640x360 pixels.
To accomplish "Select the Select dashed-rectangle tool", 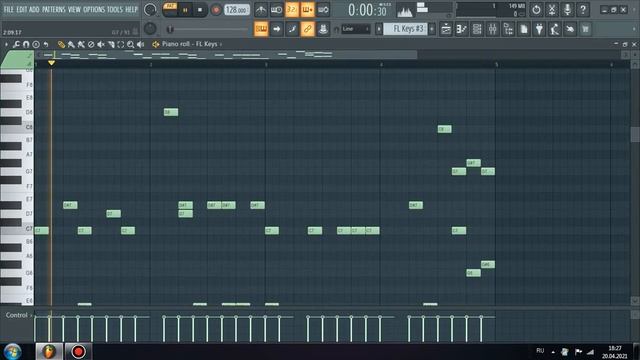I will (121, 44).
